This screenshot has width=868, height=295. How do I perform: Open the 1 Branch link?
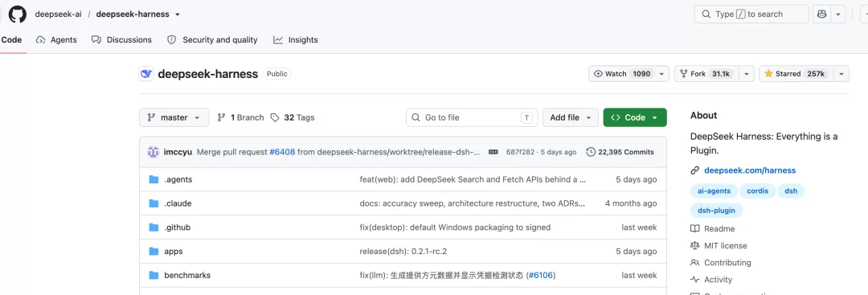pos(241,117)
